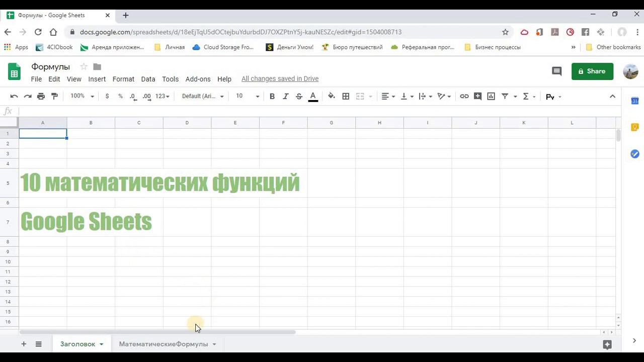Open the Data menu
Image resolution: width=644 pixels, height=362 pixels.
(148, 79)
